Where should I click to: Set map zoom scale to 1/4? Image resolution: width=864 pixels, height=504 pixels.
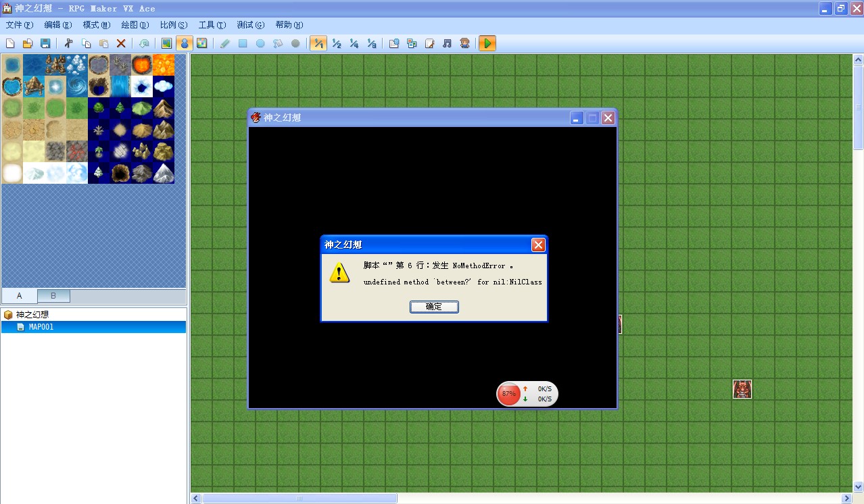354,44
